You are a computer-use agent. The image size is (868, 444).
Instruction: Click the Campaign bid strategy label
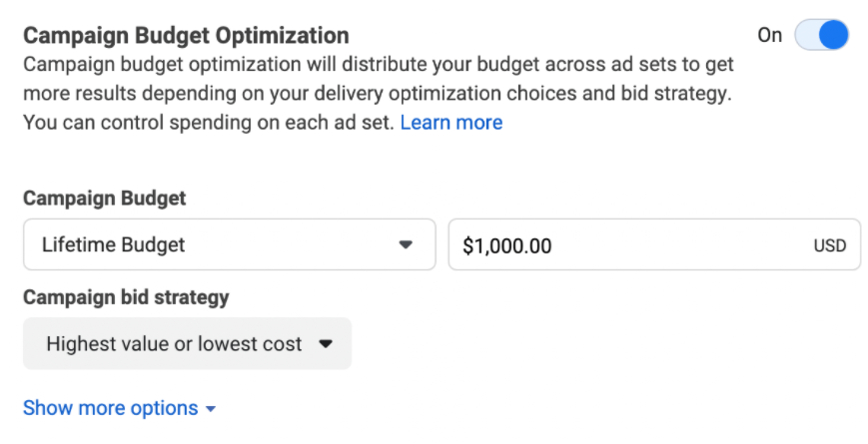[x=126, y=297]
